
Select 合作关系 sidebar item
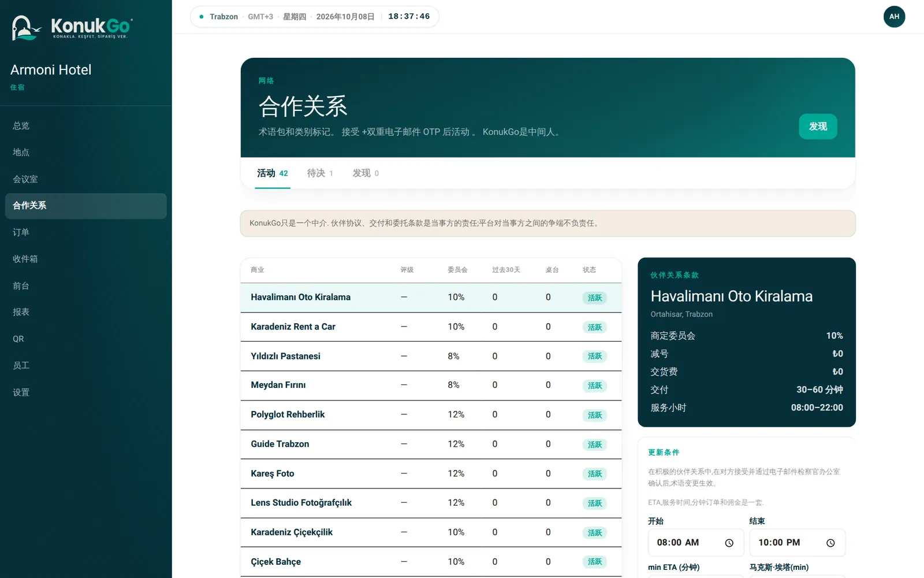coord(85,206)
